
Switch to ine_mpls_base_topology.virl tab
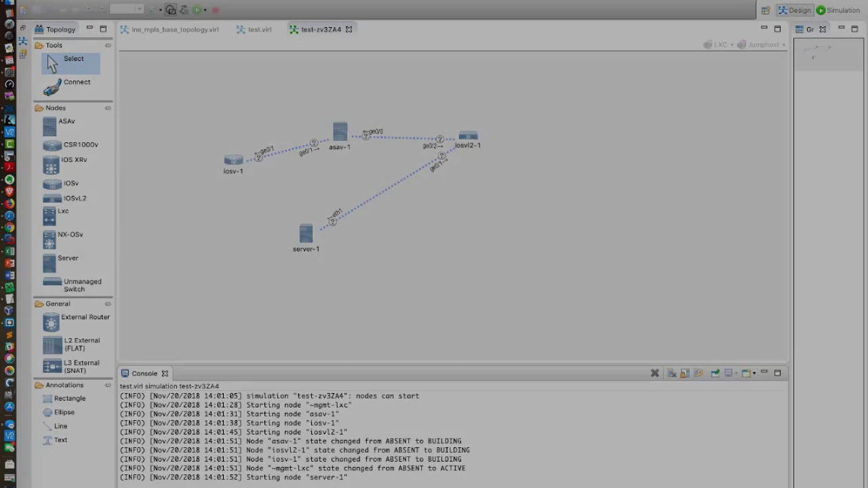(170, 30)
